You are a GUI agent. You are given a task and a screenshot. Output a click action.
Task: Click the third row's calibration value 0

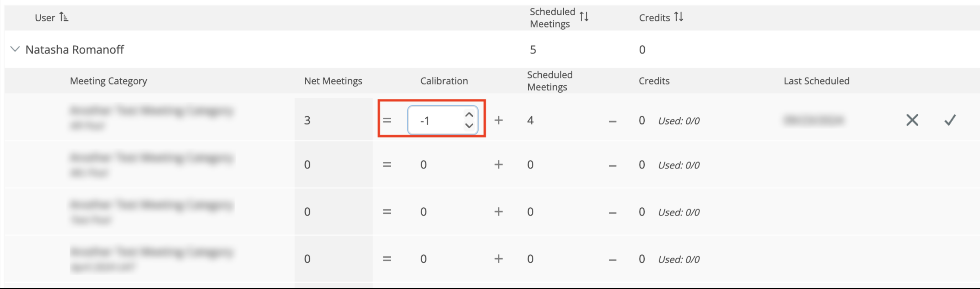click(x=423, y=212)
